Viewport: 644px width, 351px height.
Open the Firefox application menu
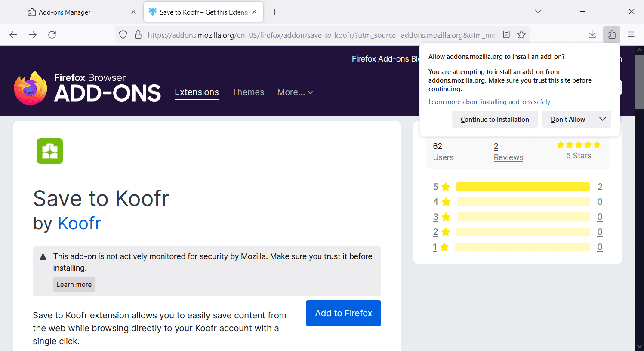click(631, 35)
